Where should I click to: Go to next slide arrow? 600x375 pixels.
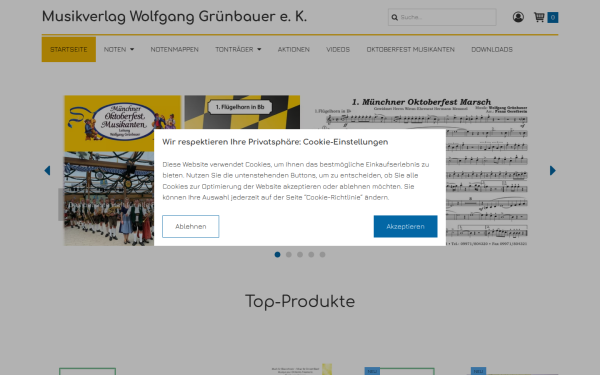(553, 170)
